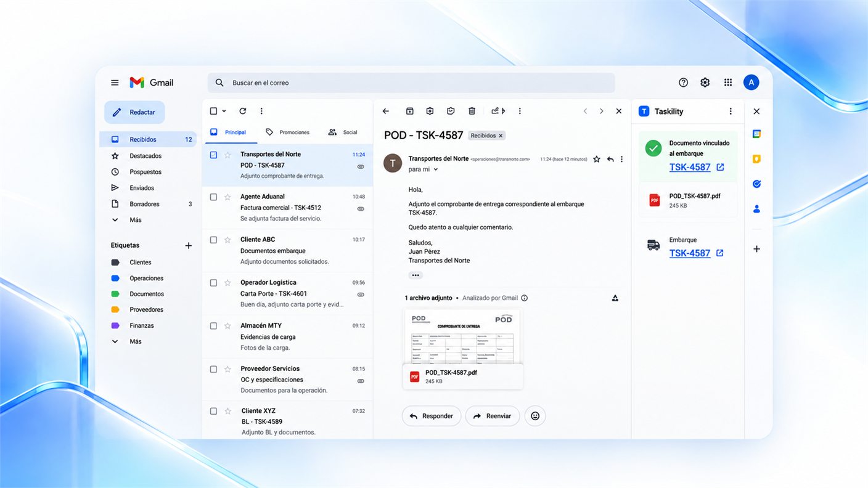Image resolution: width=868 pixels, height=488 pixels.
Task: Star the open message from Transportes del Norte
Action: (596, 159)
